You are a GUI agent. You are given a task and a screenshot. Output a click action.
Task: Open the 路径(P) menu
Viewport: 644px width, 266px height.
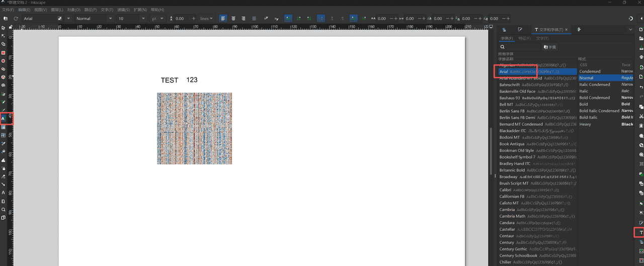(90, 10)
